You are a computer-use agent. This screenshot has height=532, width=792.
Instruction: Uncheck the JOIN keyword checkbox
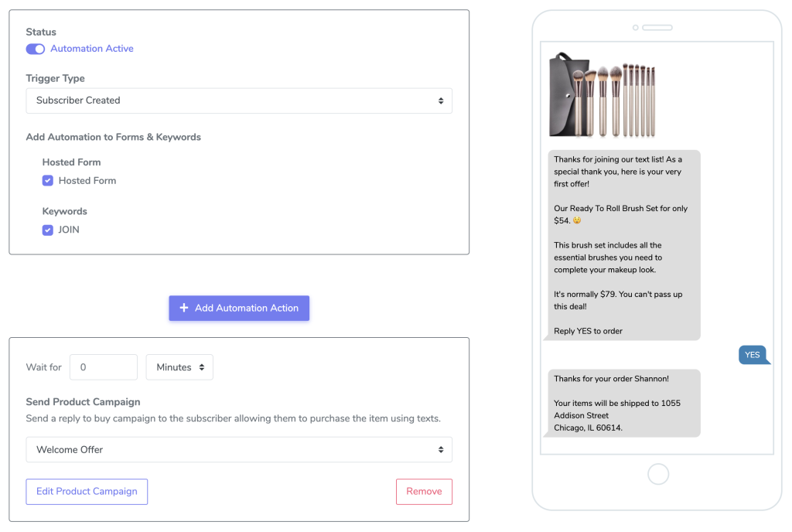[47, 230]
